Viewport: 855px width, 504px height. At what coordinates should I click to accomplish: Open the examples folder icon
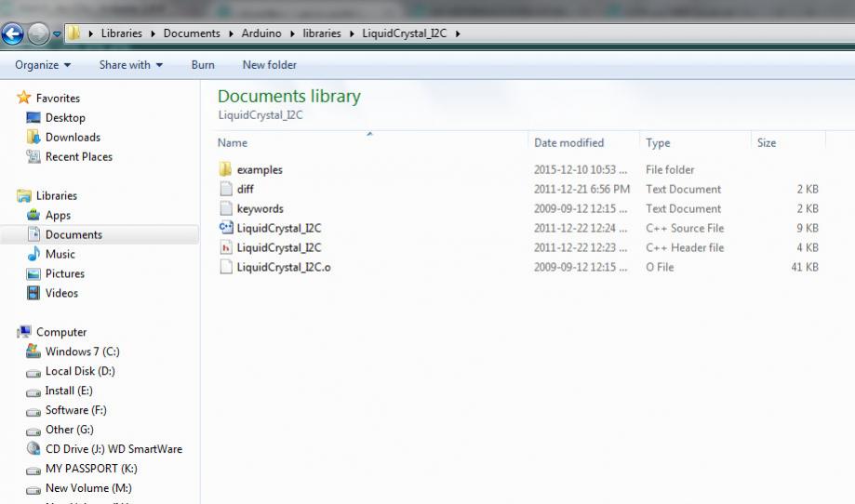(225, 170)
